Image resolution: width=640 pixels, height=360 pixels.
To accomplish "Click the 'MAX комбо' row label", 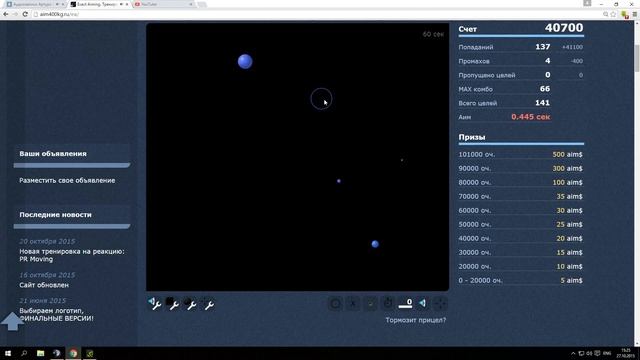I will pyautogui.click(x=476, y=89).
